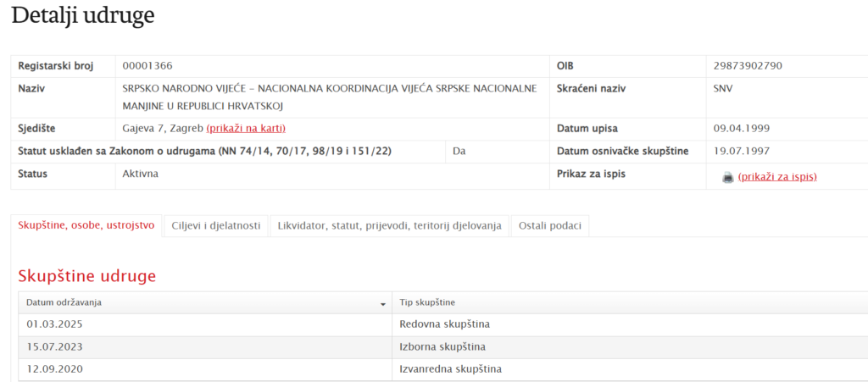This screenshot has height=382, width=868.
Task: Select the assembly date 12.09.2020
Action: pos(54,368)
